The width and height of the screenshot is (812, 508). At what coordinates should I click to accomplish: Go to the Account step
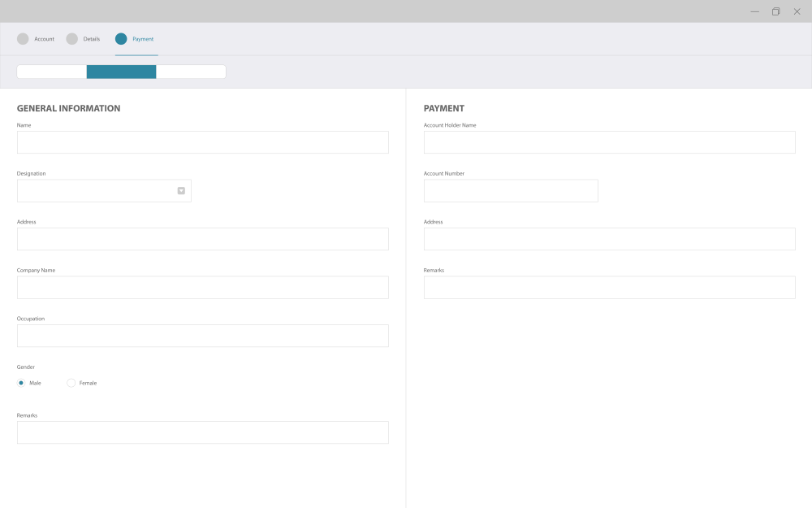tap(35, 39)
